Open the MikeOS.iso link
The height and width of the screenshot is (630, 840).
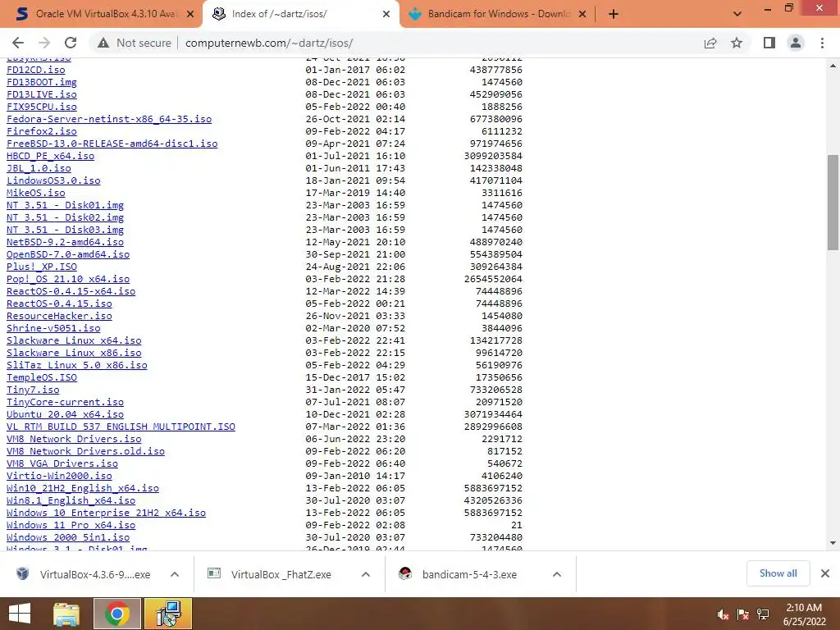(x=36, y=193)
